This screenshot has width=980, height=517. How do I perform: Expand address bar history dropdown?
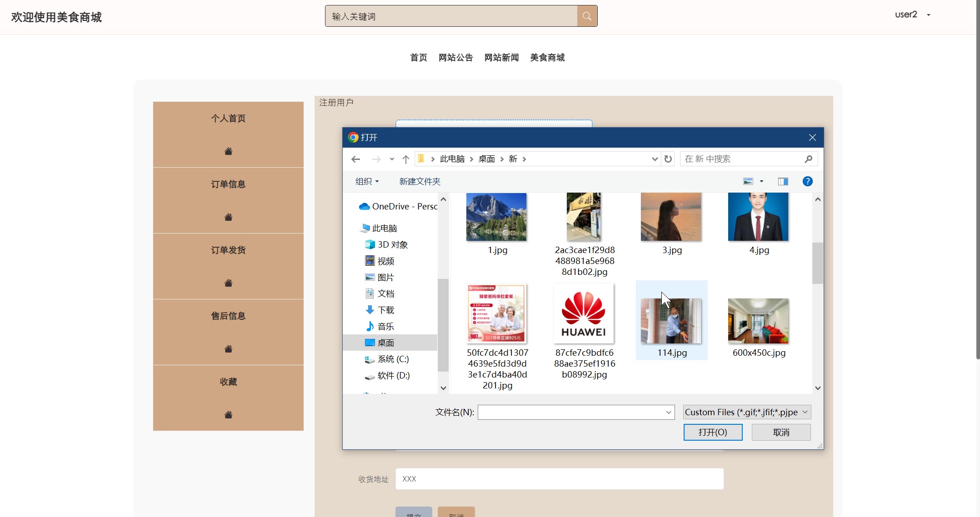point(655,159)
